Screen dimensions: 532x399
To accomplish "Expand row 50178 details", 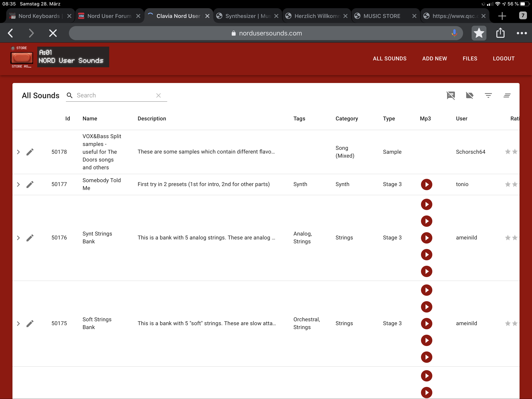I will (18, 152).
